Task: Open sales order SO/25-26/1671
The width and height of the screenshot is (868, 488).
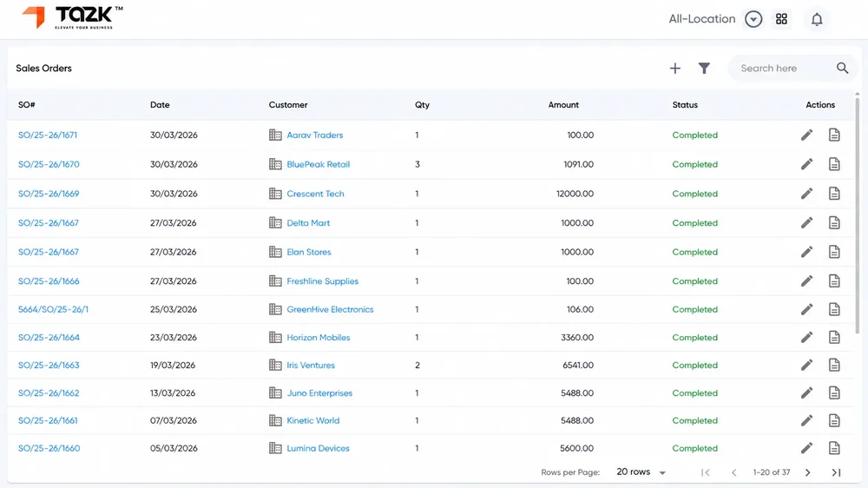Action: pyautogui.click(x=48, y=135)
